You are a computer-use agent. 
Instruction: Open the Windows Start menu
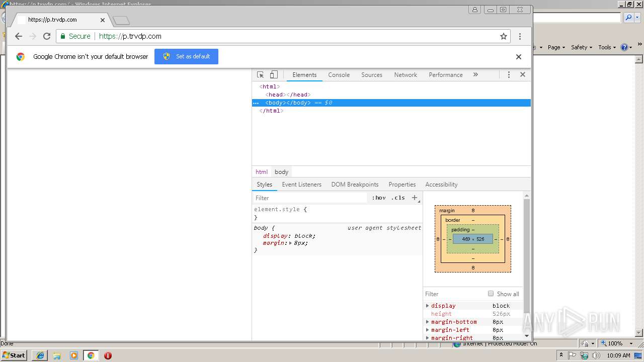coord(14,355)
